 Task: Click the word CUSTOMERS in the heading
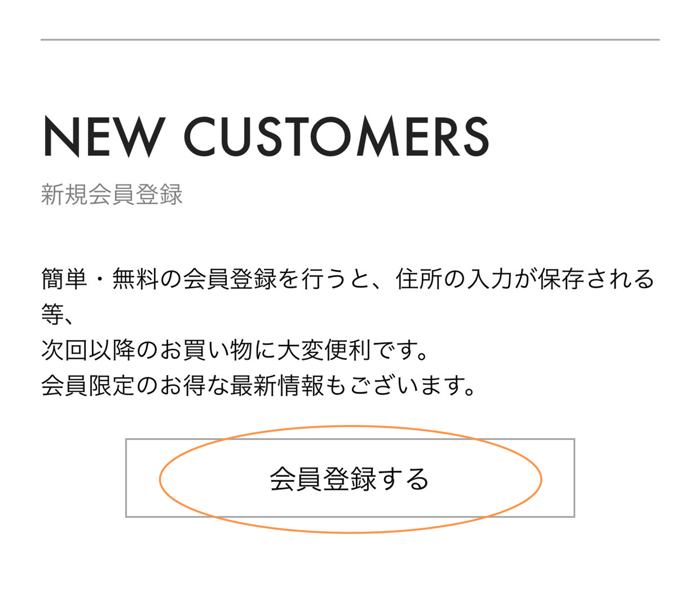(336, 137)
